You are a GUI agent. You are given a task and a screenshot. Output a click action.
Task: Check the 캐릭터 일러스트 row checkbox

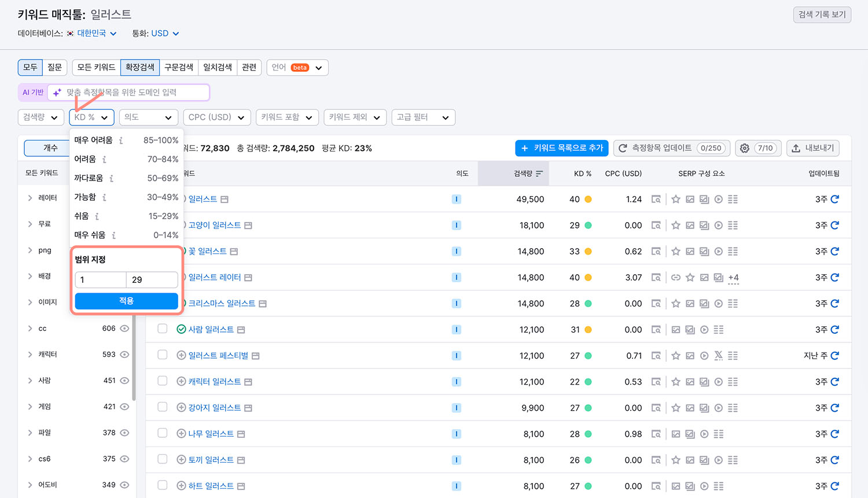click(163, 381)
